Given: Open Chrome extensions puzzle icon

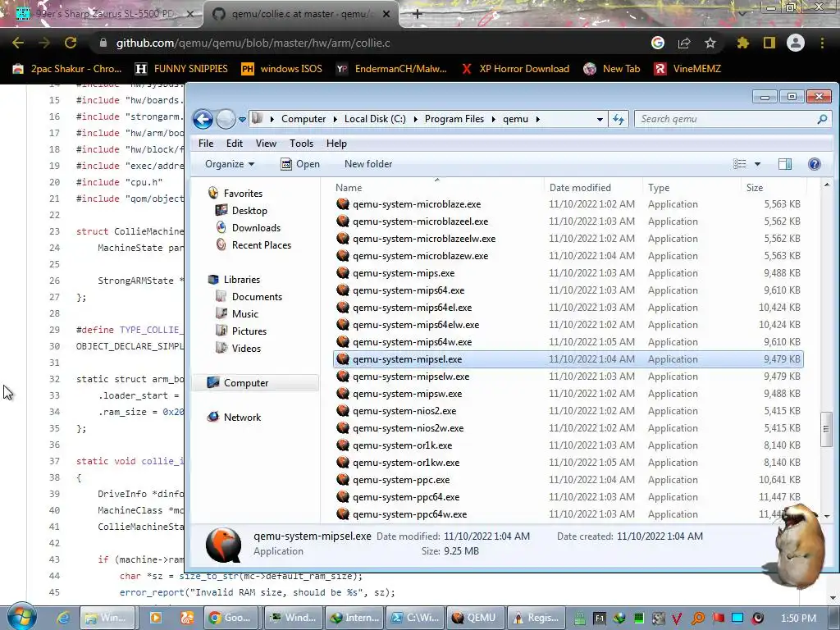Looking at the screenshot, I should [x=742, y=43].
